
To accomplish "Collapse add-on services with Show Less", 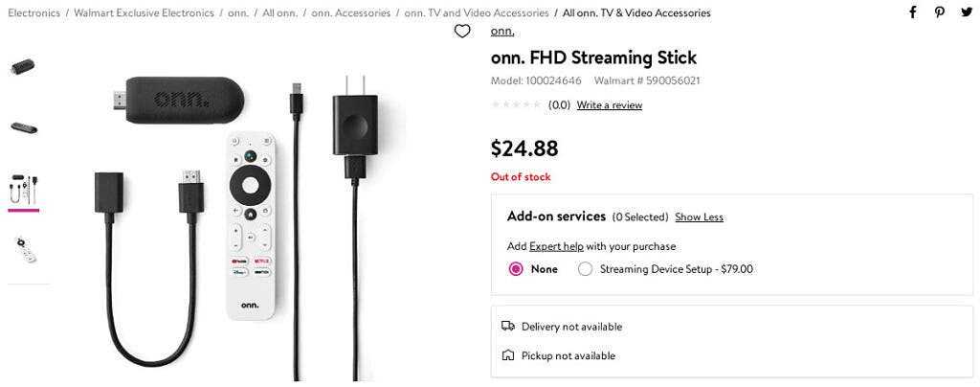I will (699, 216).
